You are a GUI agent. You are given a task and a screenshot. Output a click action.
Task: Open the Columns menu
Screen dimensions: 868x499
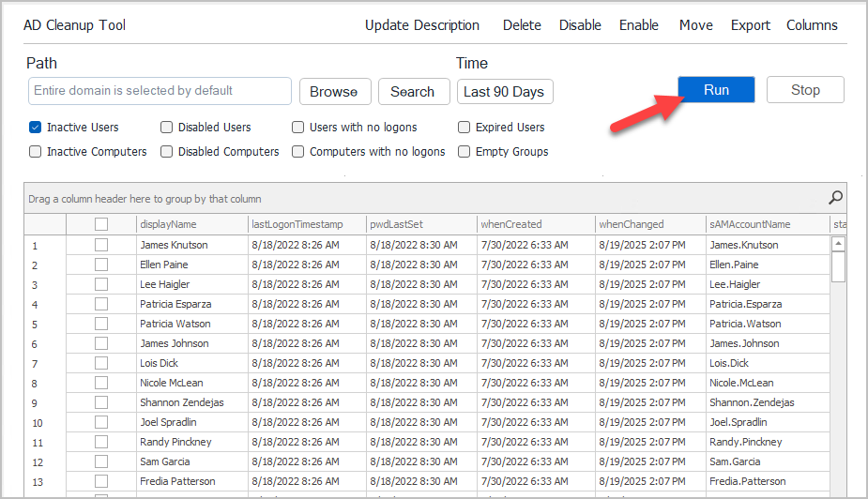[x=812, y=25]
